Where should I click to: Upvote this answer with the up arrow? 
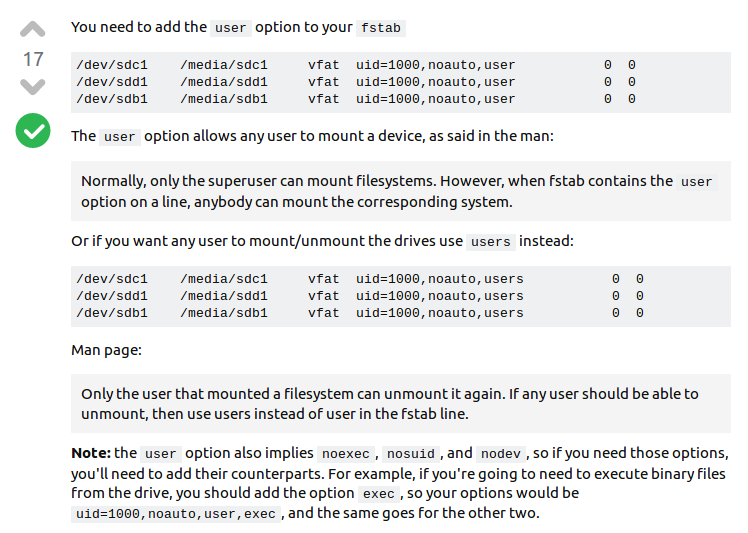click(x=33, y=29)
